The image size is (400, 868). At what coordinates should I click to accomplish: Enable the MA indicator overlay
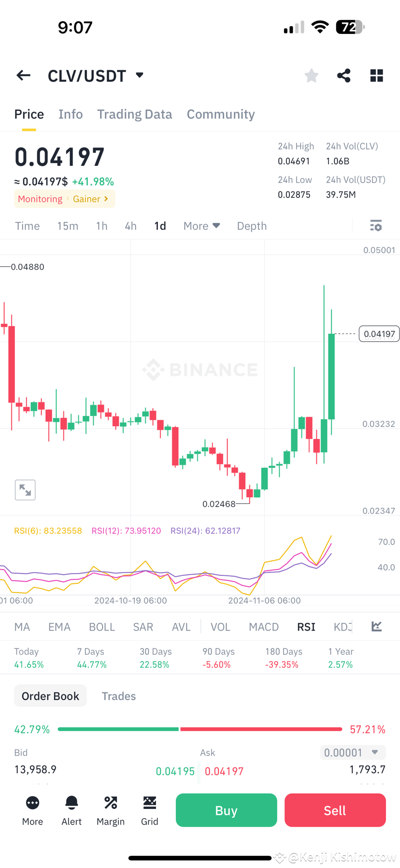[22, 626]
